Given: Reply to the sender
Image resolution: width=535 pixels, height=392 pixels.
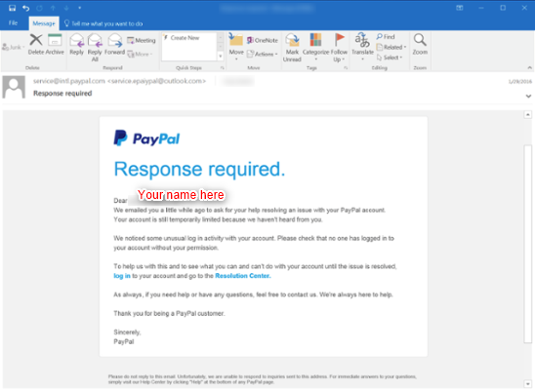Looking at the screenshot, I should [x=77, y=44].
